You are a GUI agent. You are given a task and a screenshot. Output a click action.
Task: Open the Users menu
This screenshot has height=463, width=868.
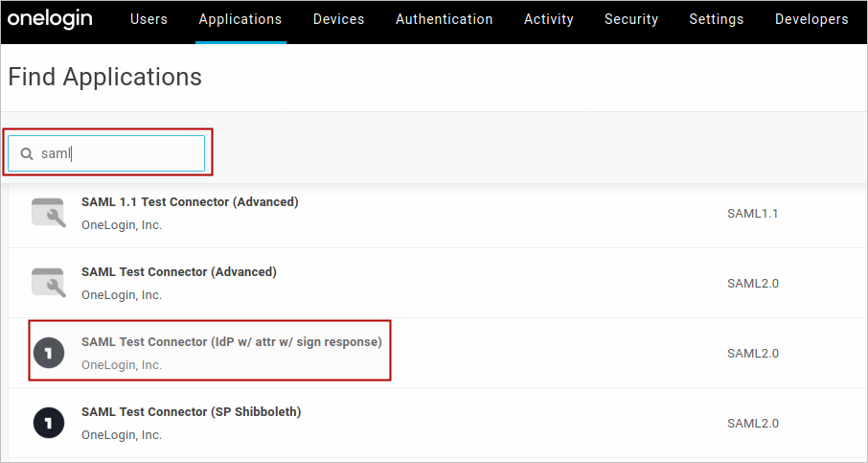coord(148,19)
